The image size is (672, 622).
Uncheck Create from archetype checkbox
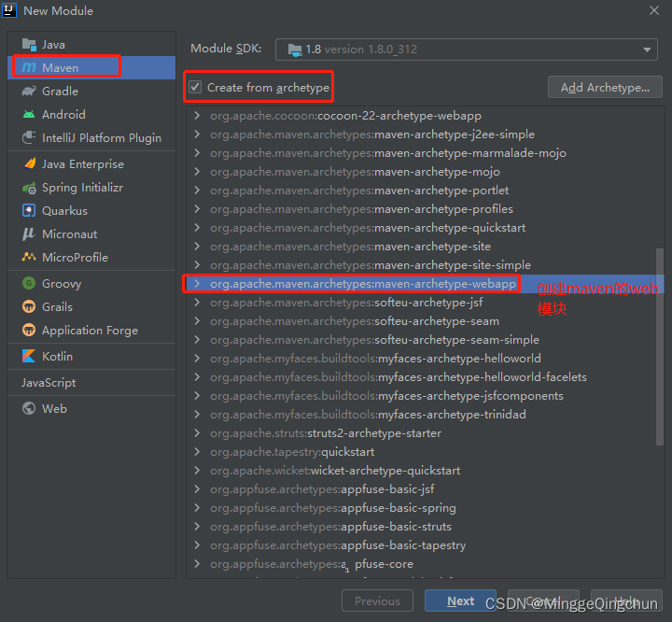(195, 87)
